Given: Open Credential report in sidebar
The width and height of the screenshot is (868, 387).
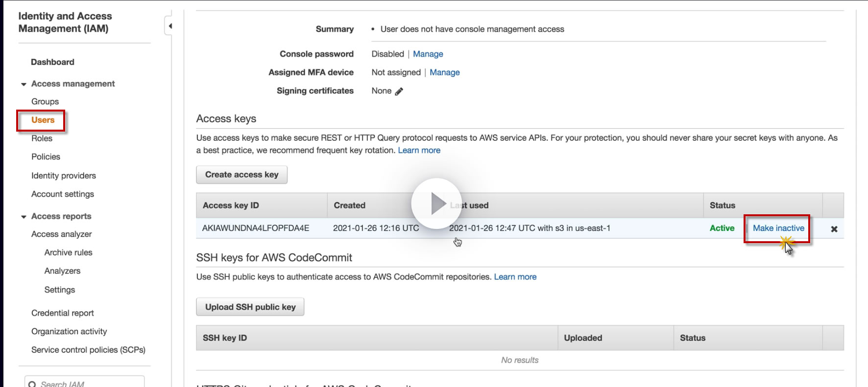Looking at the screenshot, I should click(62, 313).
